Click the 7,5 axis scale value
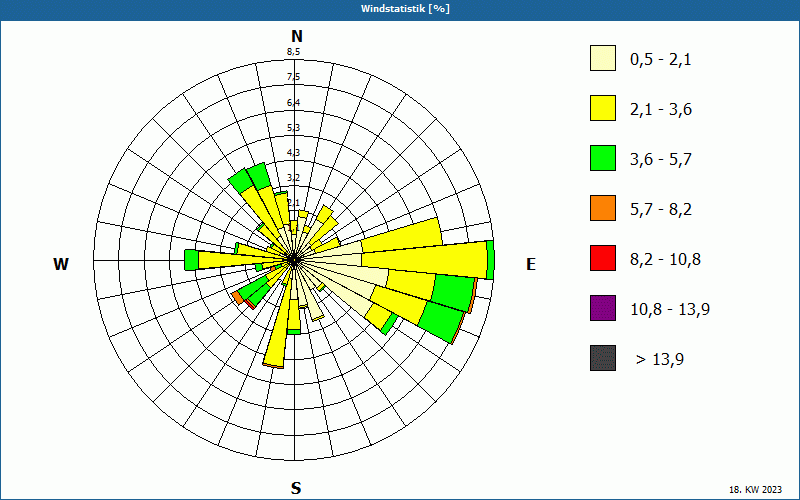The image size is (800, 500). pyautogui.click(x=293, y=77)
